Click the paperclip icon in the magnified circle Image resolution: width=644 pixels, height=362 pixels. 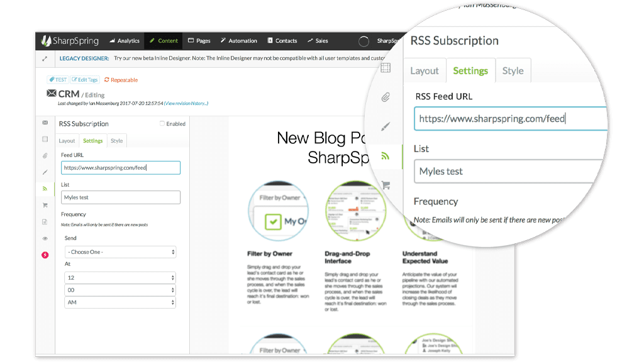386,97
